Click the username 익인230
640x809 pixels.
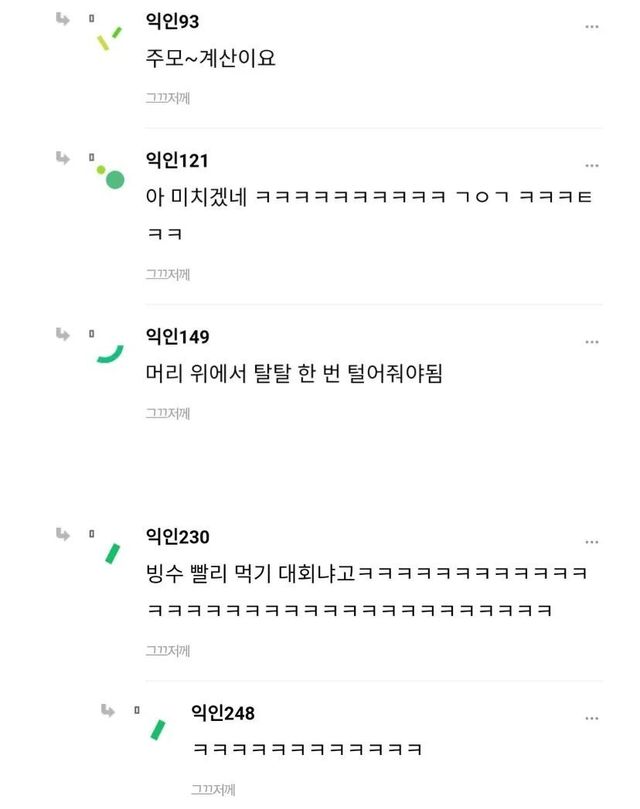(177, 538)
